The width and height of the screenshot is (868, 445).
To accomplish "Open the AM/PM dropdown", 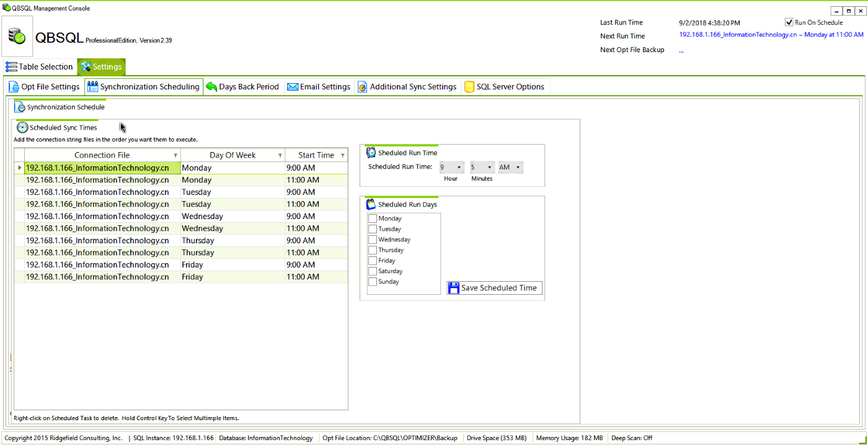I will pyautogui.click(x=511, y=167).
